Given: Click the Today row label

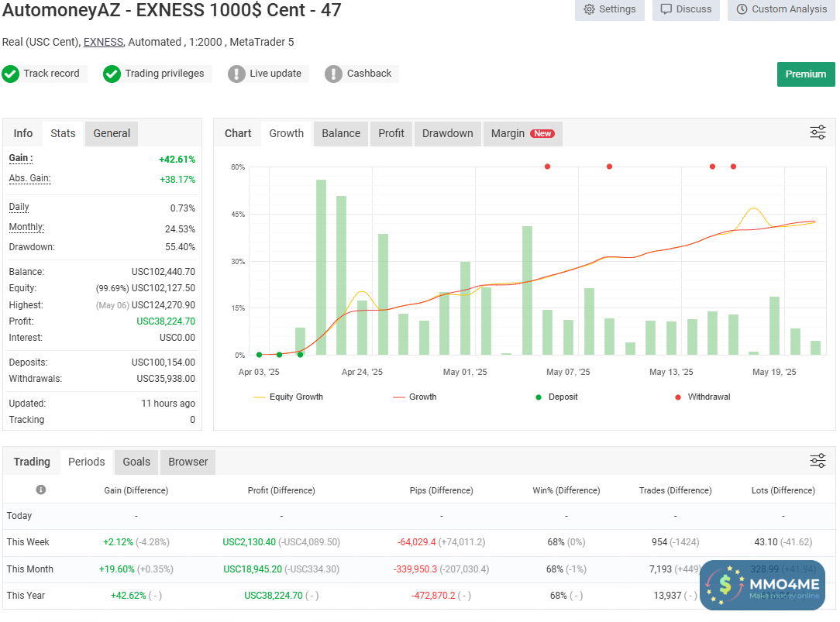Looking at the screenshot, I should (19, 515).
